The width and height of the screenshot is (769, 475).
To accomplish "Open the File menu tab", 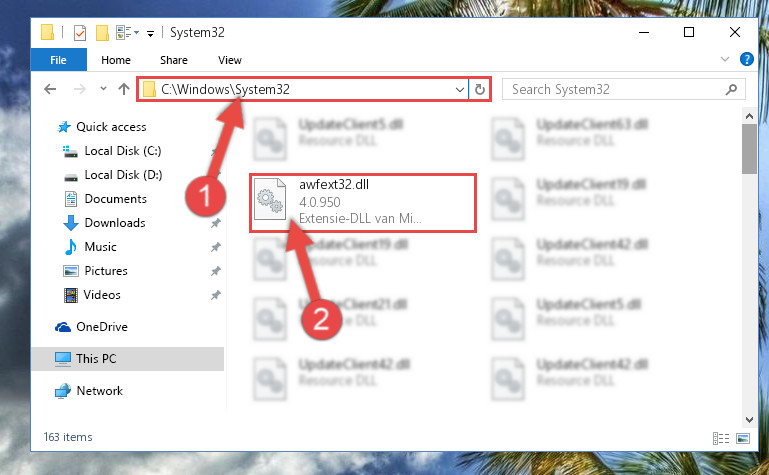I will point(58,60).
